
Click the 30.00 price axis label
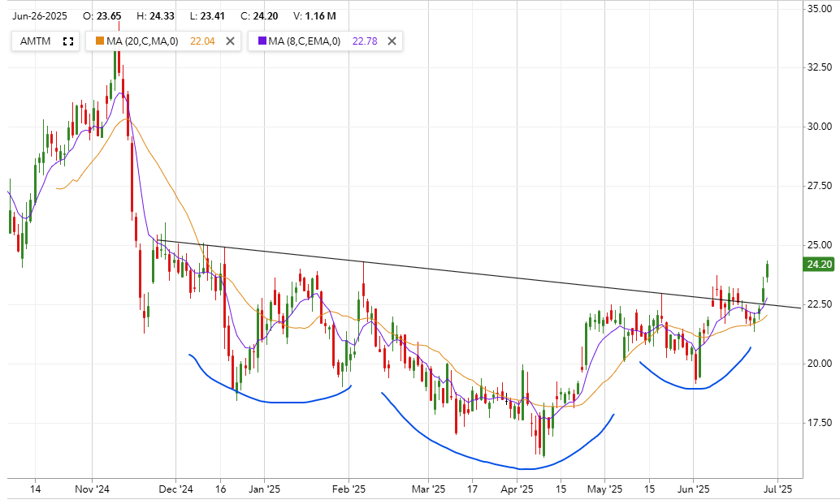tap(820, 127)
